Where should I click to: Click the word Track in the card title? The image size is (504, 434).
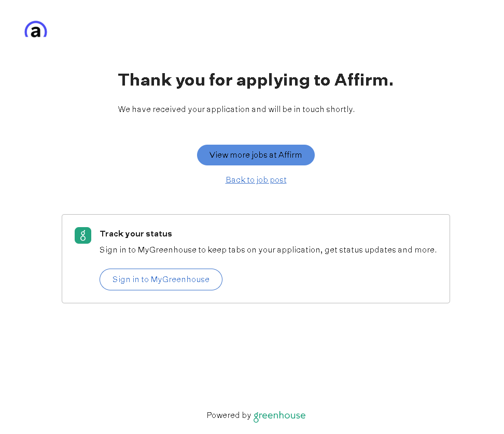click(x=110, y=234)
